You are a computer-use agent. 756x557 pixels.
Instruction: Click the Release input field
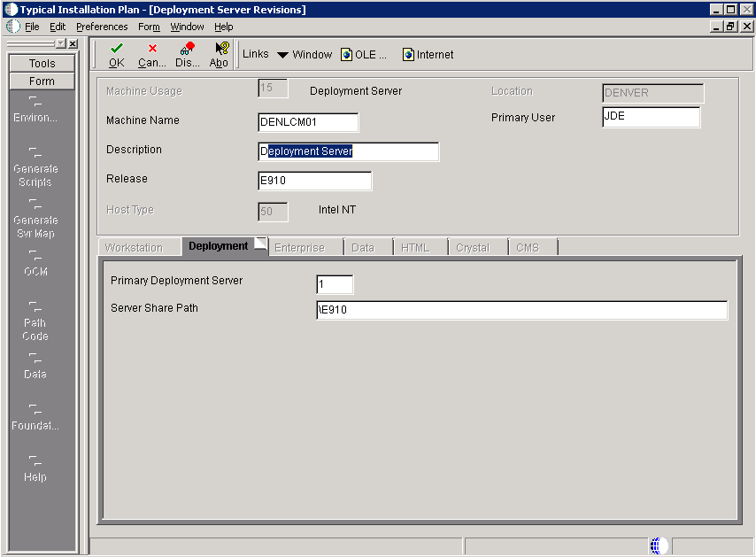[315, 181]
